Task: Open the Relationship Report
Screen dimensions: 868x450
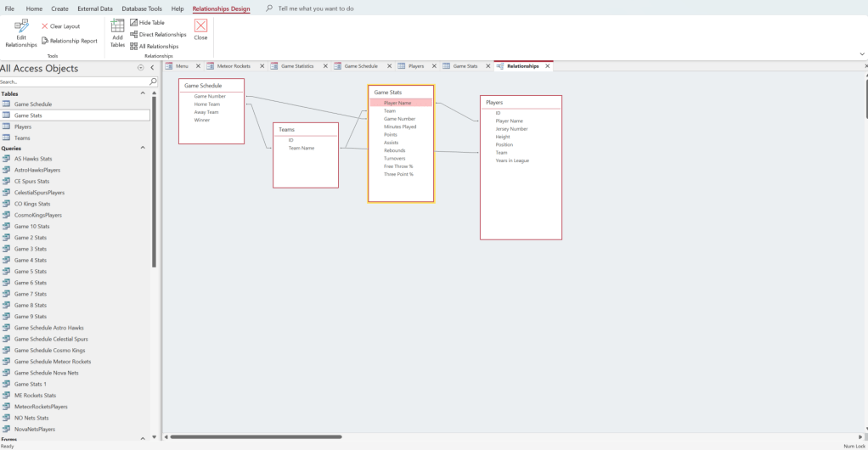Action: [45, 41]
